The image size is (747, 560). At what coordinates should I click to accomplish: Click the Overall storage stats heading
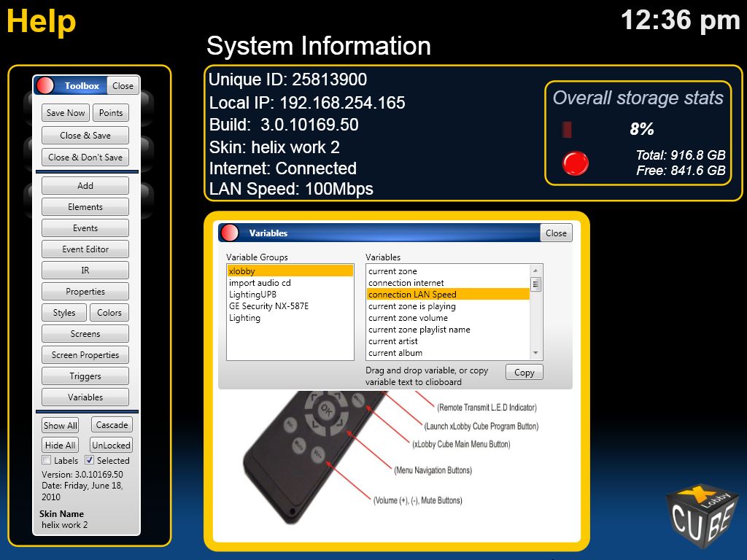coord(638,98)
